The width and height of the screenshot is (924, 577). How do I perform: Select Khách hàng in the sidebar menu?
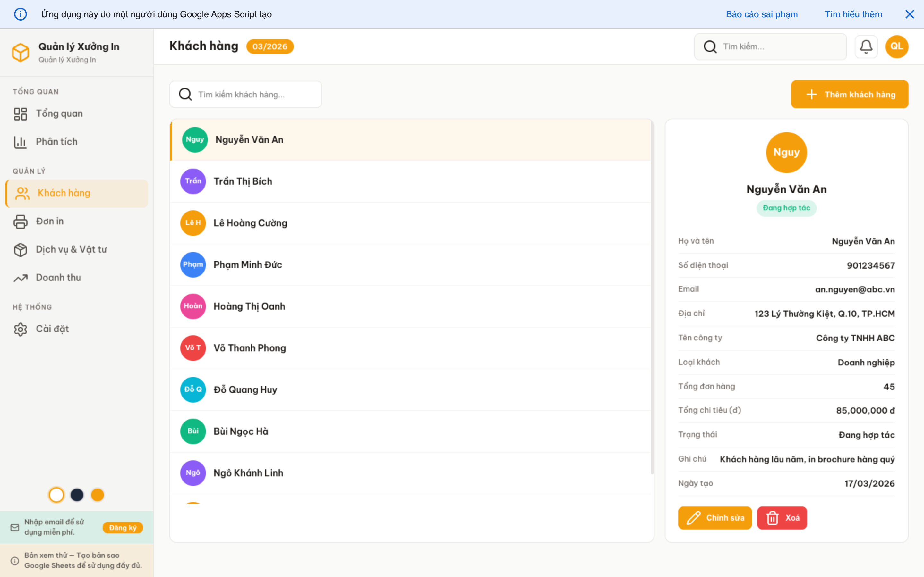click(x=64, y=193)
